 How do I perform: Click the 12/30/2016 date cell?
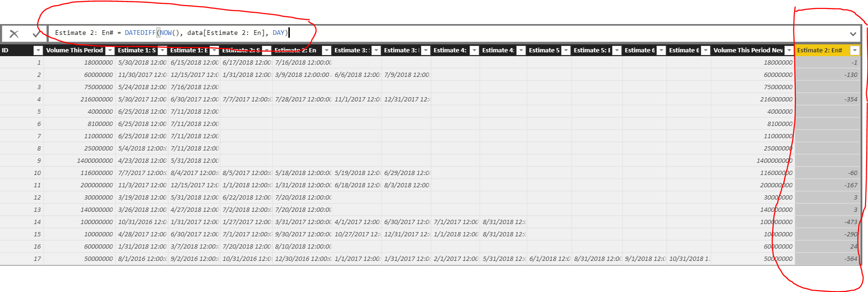pyautogui.click(x=303, y=259)
